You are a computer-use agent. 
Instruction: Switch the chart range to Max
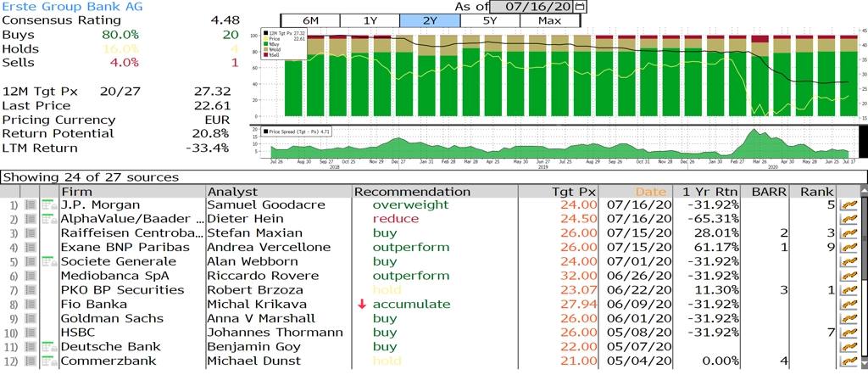(x=549, y=20)
